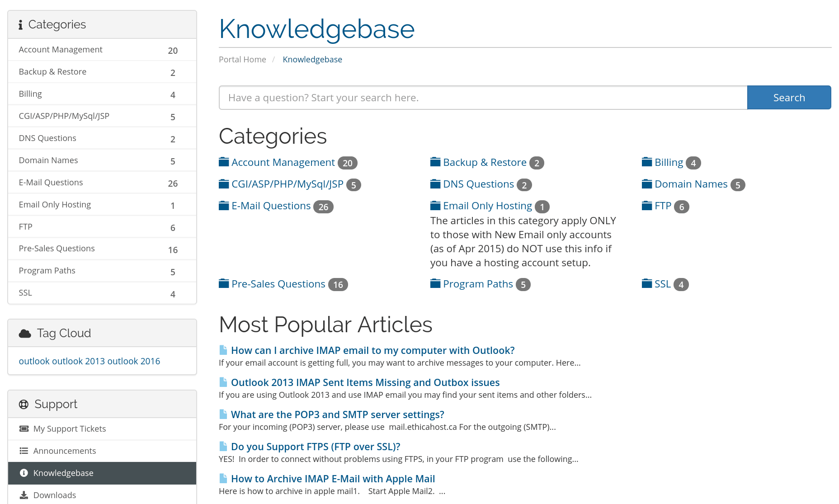
Task: Click the folder icon beside DNS Questions category
Action: 435,184
